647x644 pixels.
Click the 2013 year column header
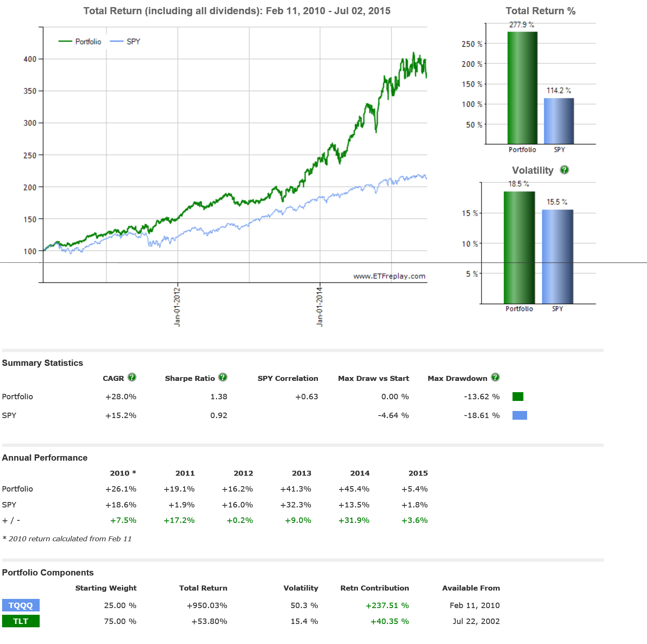(x=302, y=473)
